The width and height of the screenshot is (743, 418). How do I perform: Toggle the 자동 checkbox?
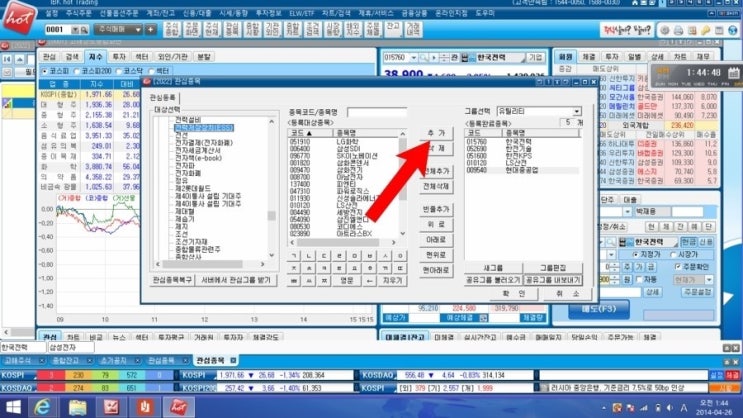(x=639, y=280)
